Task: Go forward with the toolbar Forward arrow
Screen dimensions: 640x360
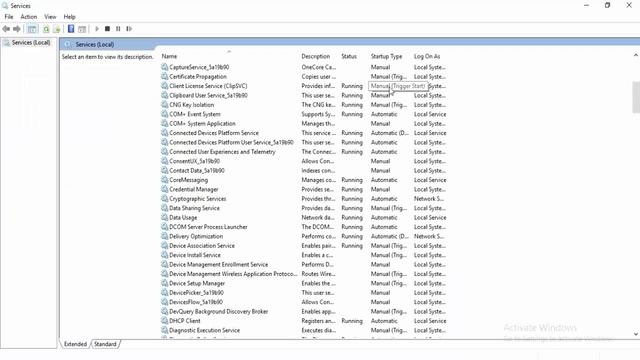Action: (17, 29)
